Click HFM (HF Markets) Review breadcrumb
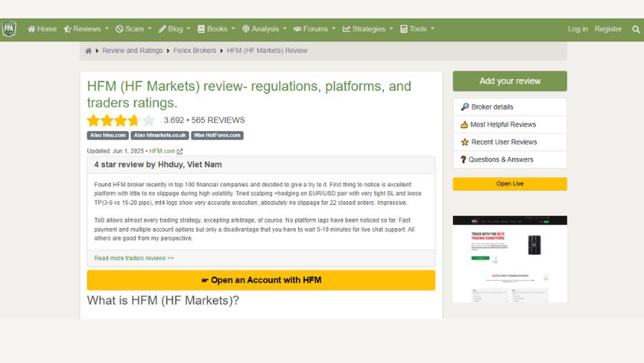 coord(267,51)
